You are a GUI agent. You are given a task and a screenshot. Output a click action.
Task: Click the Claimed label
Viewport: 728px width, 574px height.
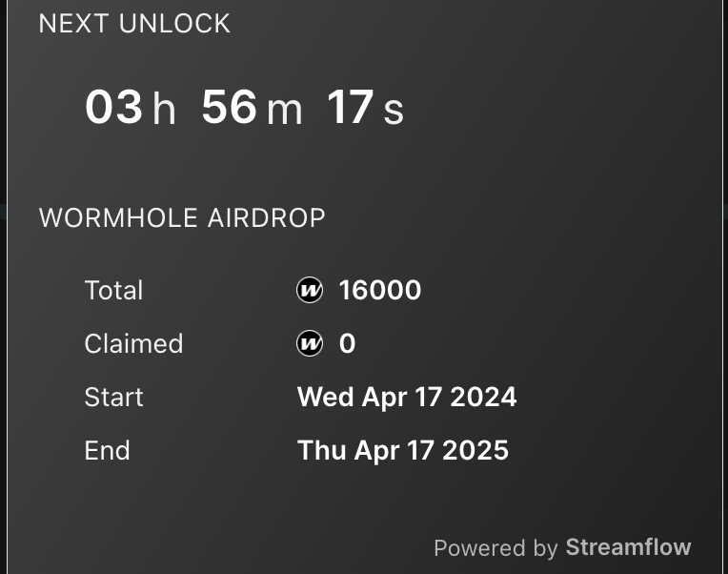coord(133,344)
